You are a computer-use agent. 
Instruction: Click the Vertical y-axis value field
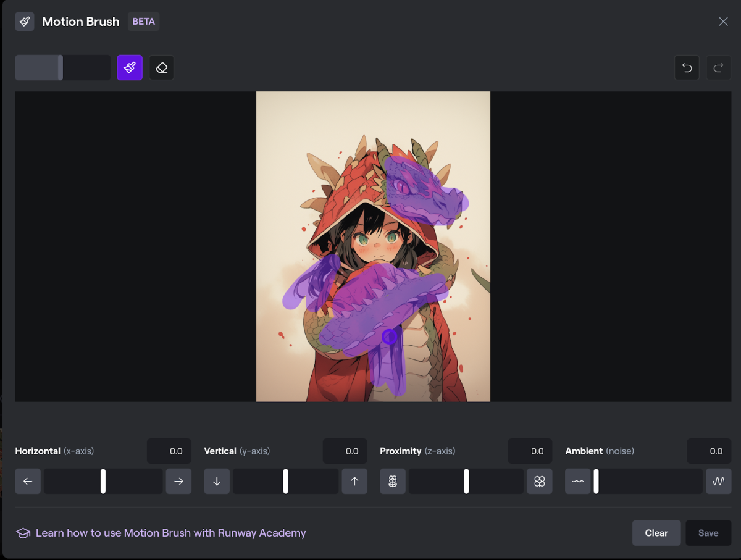[345, 451]
